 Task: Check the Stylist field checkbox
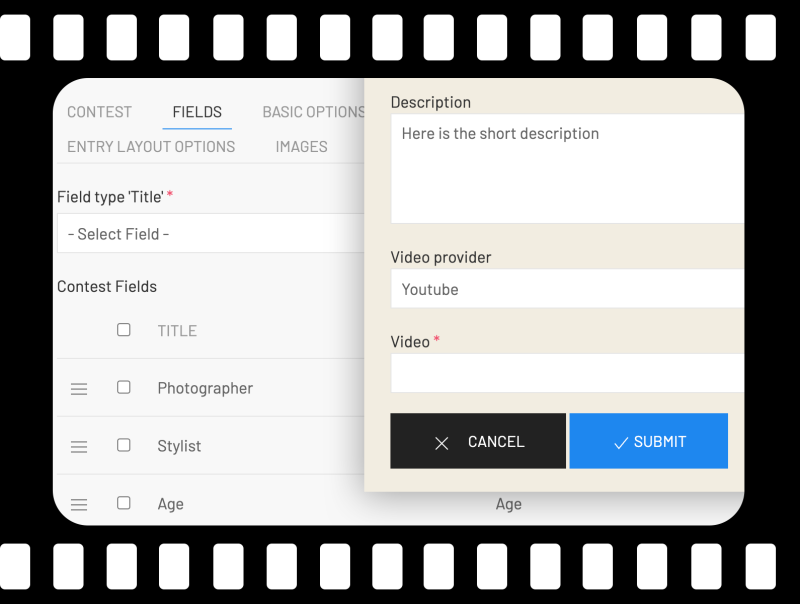pyautogui.click(x=123, y=446)
